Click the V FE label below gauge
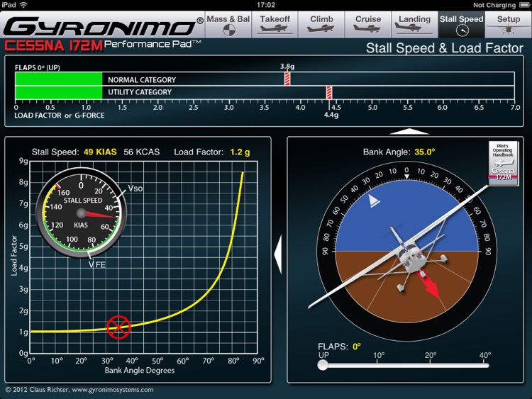 click(x=96, y=264)
